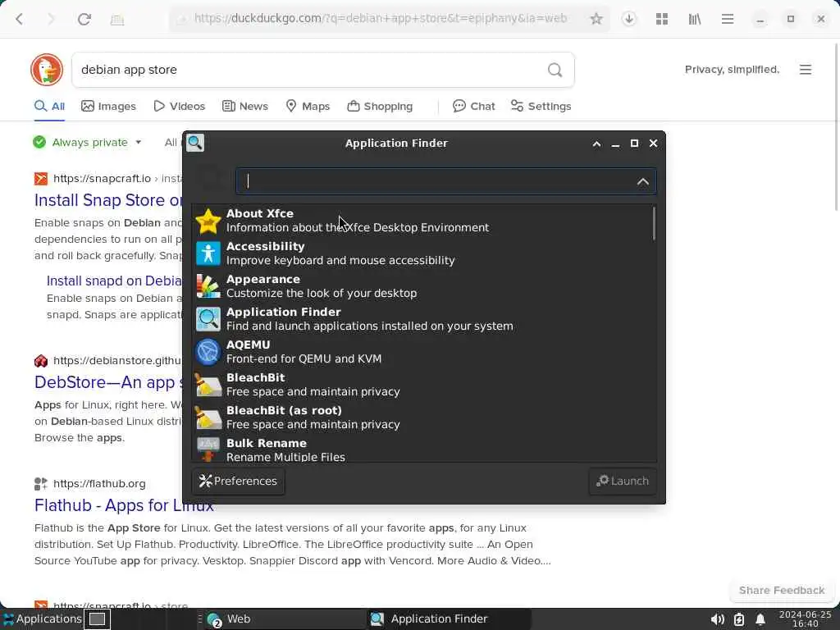Click the BleachBit broom icon
Viewport: 840px width, 630px height.
point(208,385)
